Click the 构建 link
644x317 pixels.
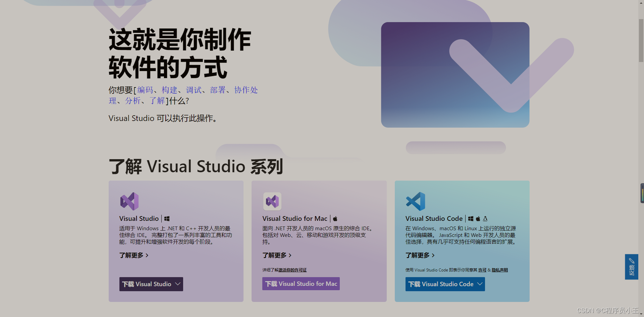169,90
